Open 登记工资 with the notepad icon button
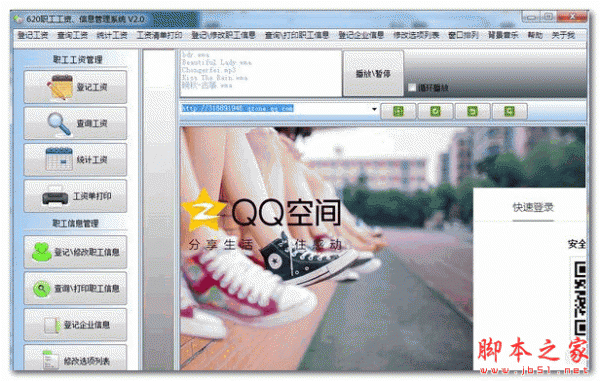The width and height of the screenshot is (600, 381). pos(75,87)
